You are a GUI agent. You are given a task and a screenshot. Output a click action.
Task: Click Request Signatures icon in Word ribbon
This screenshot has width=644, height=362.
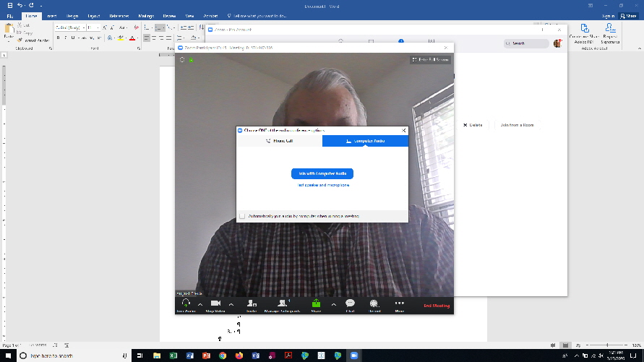tap(610, 33)
